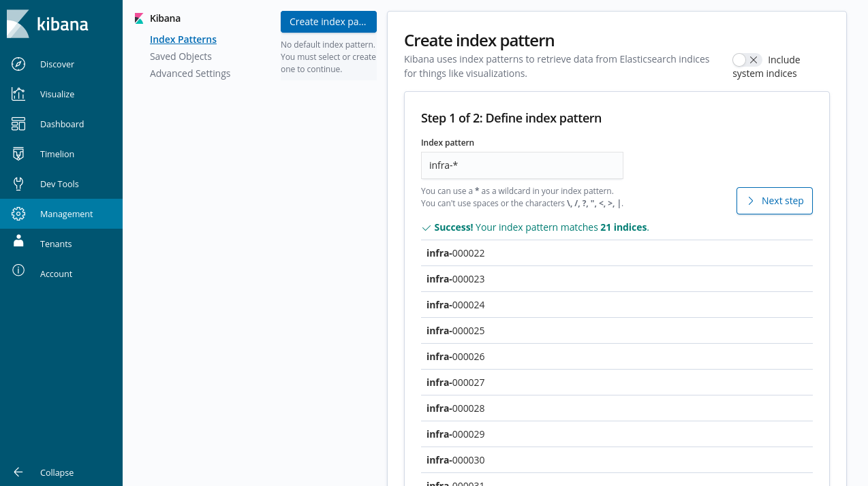The height and width of the screenshot is (486, 868).
Task: Click the infra-000022 index row
Action: (617, 253)
